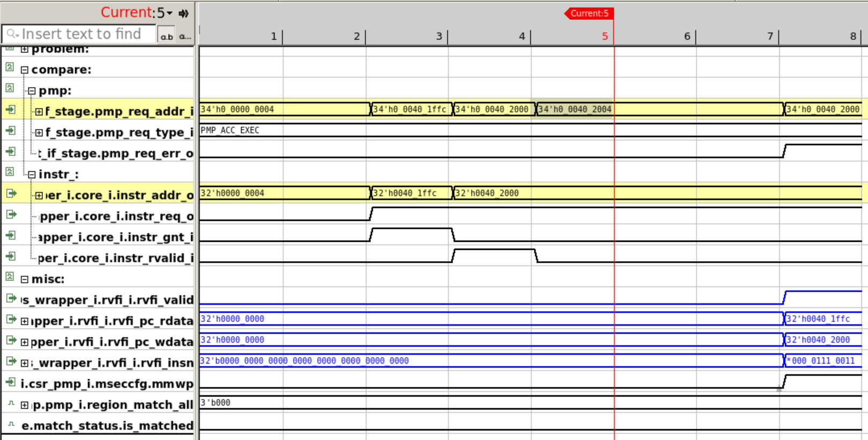Expand the core_i.instr_addr_o bus
Screen dimensions: 868x440
click(x=39, y=196)
